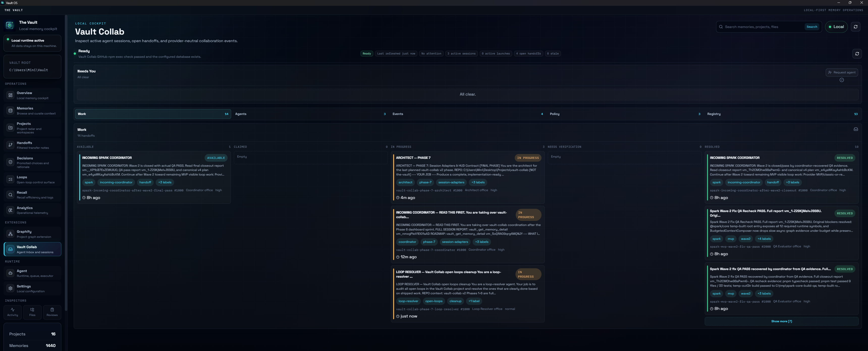Expand +3 labels on resolved Spark Coordinator card
The image size is (868, 351).
coord(792,183)
